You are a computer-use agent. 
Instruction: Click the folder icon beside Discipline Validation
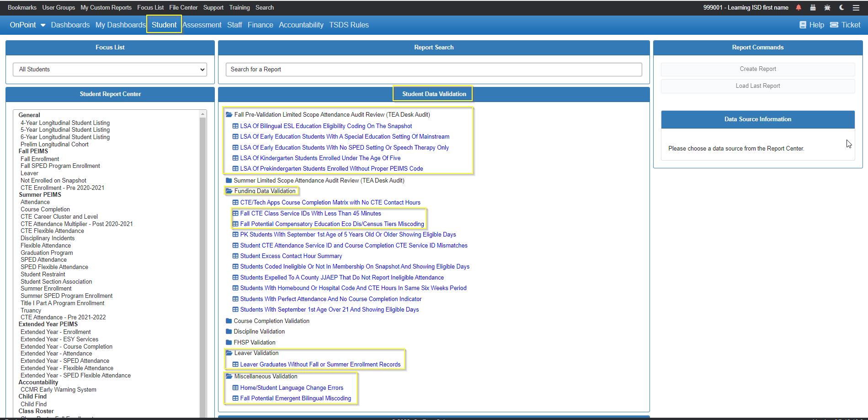click(x=229, y=331)
